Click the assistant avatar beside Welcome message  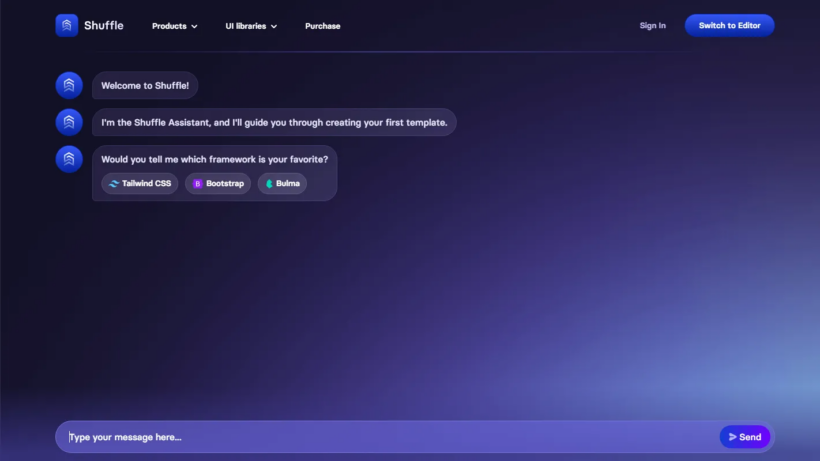click(69, 85)
